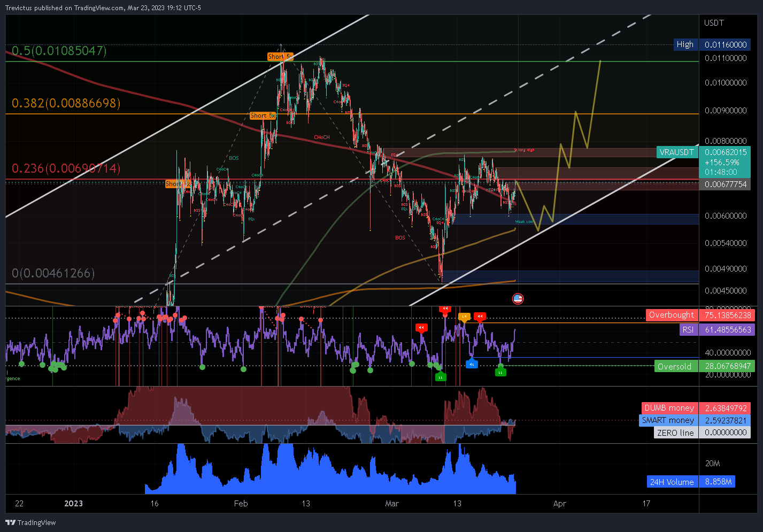Click the 61.48556563 RSI value
The height and width of the screenshot is (532, 763).
tap(728, 329)
